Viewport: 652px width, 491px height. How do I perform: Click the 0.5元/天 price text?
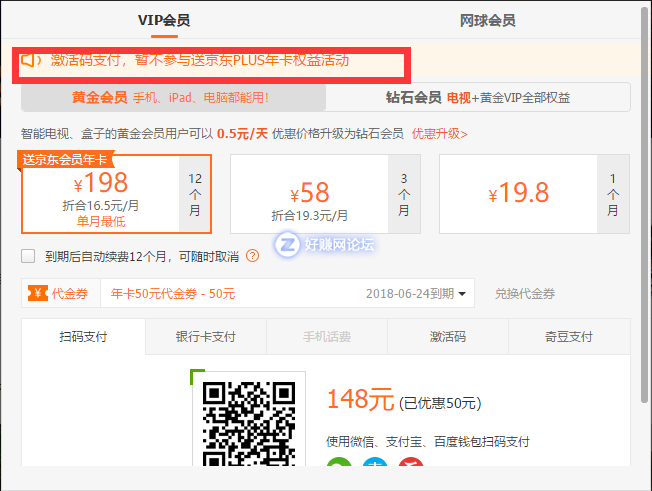pyautogui.click(x=242, y=134)
